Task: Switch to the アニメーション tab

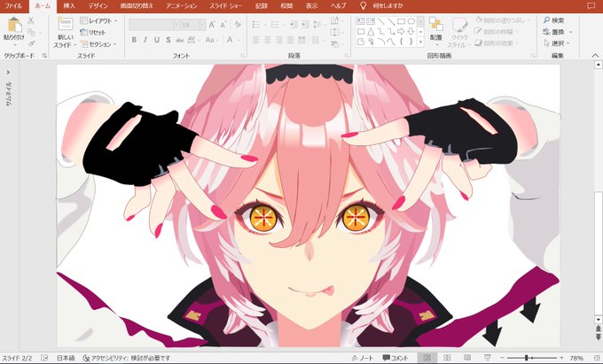Action: pos(182,6)
